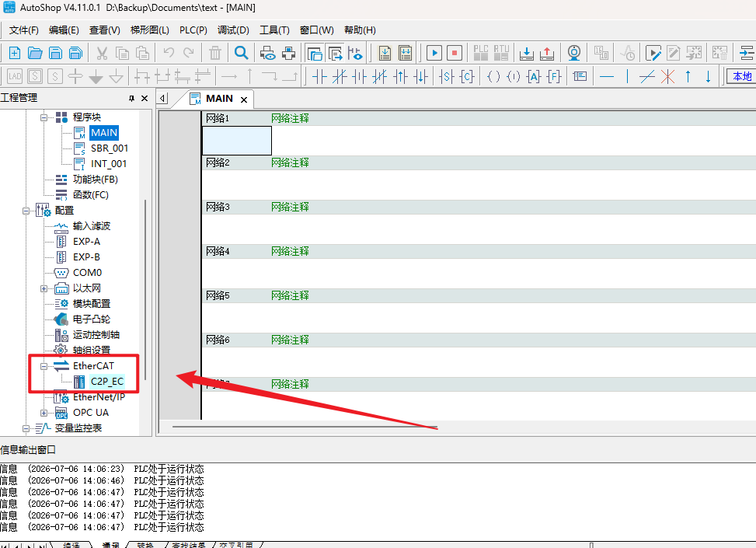The width and height of the screenshot is (756, 548).
Task: Open print preview icon
Action: [x=267, y=53]
